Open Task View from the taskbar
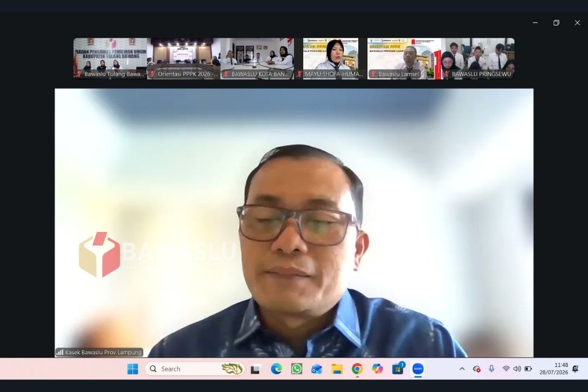The image size is (588, 392). click(255, 369)
